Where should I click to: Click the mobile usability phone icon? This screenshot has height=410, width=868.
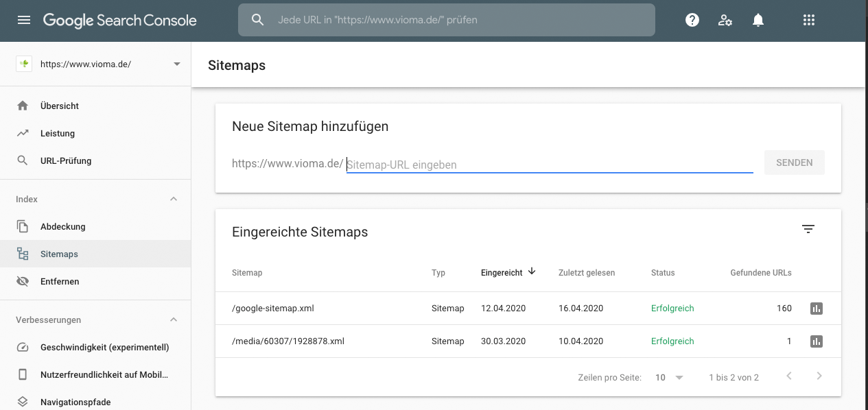coord(23,374)
